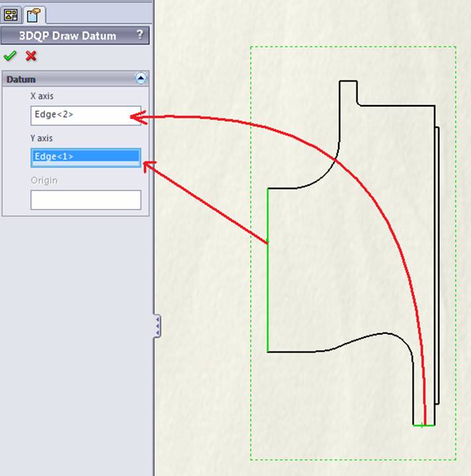Select the long top horizontal edge of the part
The width and height of the screenshot is (471, 476).
click(x=397, y=105)
